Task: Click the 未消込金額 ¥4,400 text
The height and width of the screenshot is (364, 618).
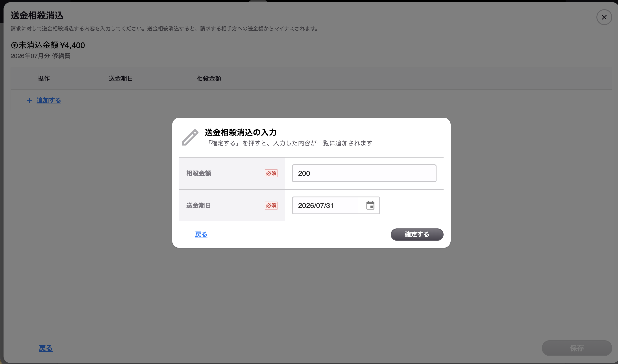Action: 52,45
